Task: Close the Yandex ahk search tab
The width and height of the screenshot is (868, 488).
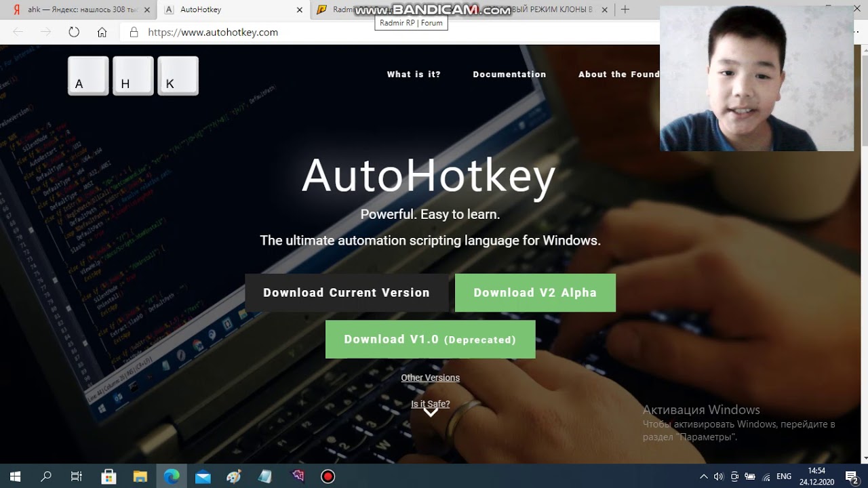Action: coord(147,9)
